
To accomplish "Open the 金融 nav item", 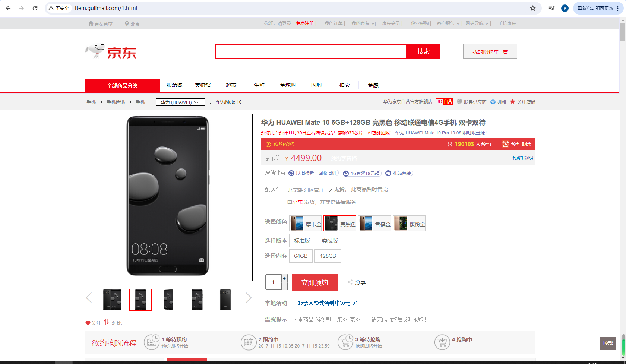I will coord(373,85).
